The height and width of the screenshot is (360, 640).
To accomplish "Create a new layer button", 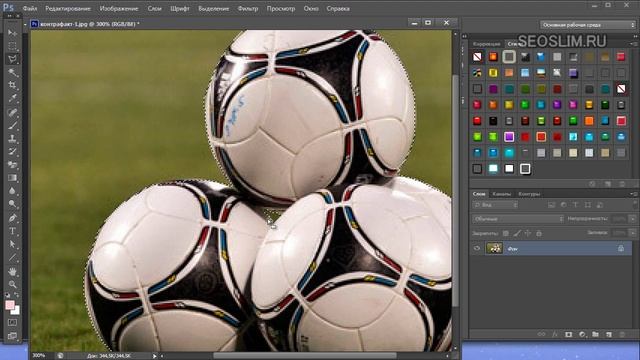I will click(x=609, y=334).
